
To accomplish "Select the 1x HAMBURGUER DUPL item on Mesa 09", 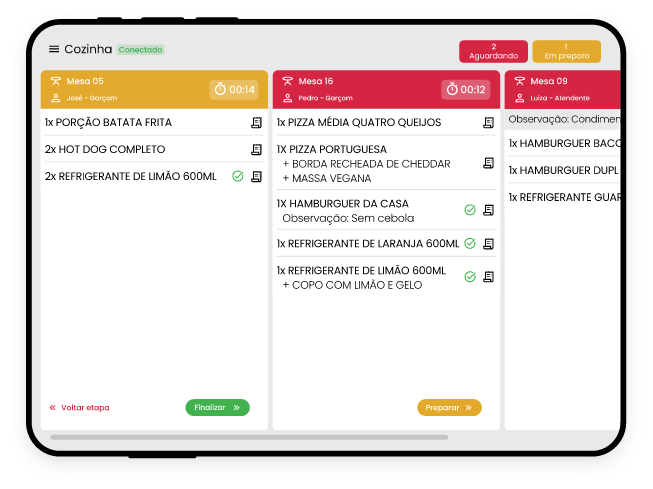I will (563, 170).
